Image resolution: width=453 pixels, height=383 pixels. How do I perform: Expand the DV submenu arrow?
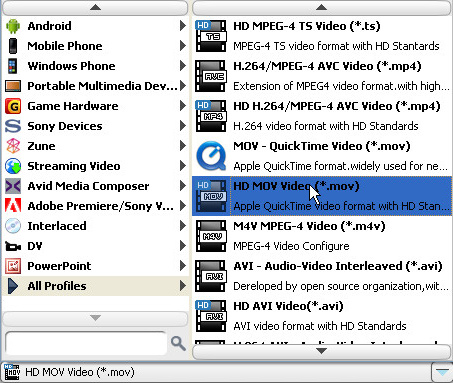[x=183, y=246]
